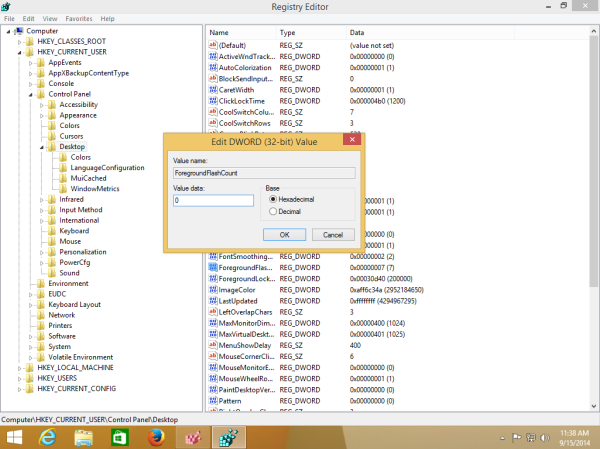Open the View menu
600x449 pixels.
[50, 19]
